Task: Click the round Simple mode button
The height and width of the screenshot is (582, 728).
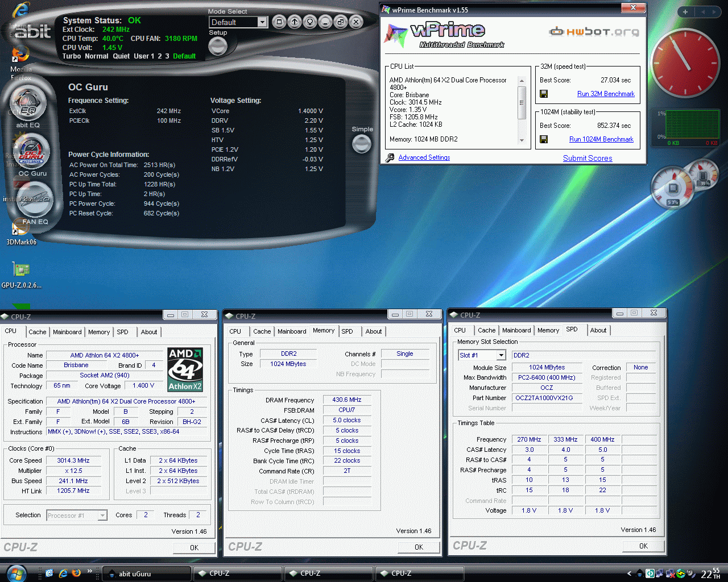Action: coord(362,144)
